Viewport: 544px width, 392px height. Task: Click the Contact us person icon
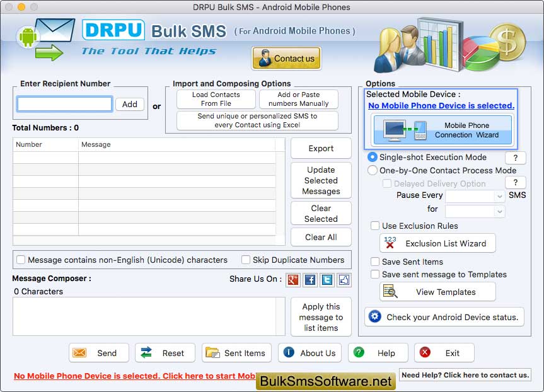tap(265, 58)
